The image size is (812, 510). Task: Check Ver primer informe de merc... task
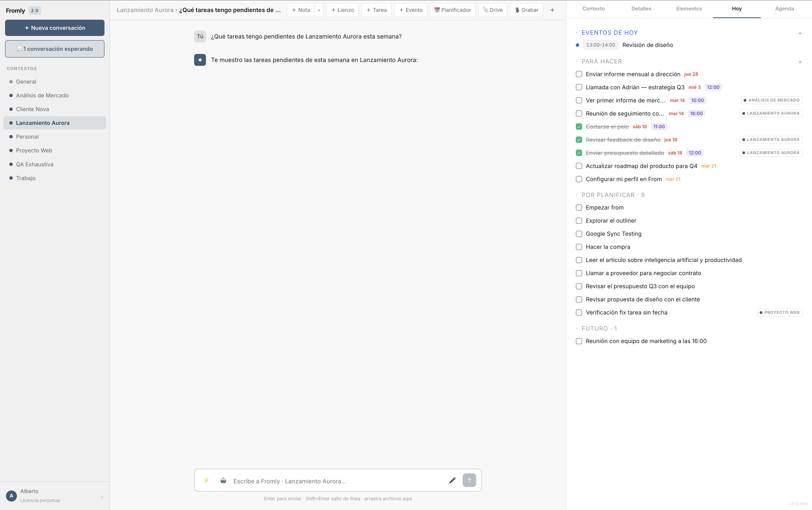pos(579,101)
